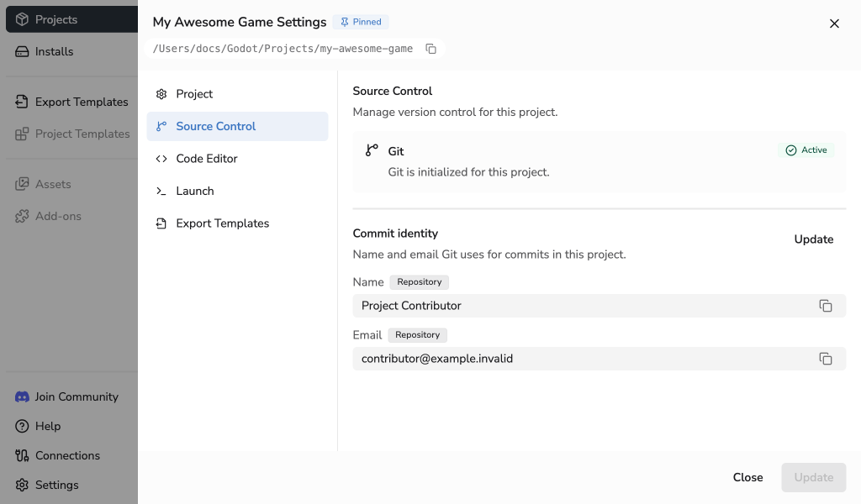861x504 pixels.
Task: Click the pin icon in Pinned badge
Action: (x=344, y=22)
